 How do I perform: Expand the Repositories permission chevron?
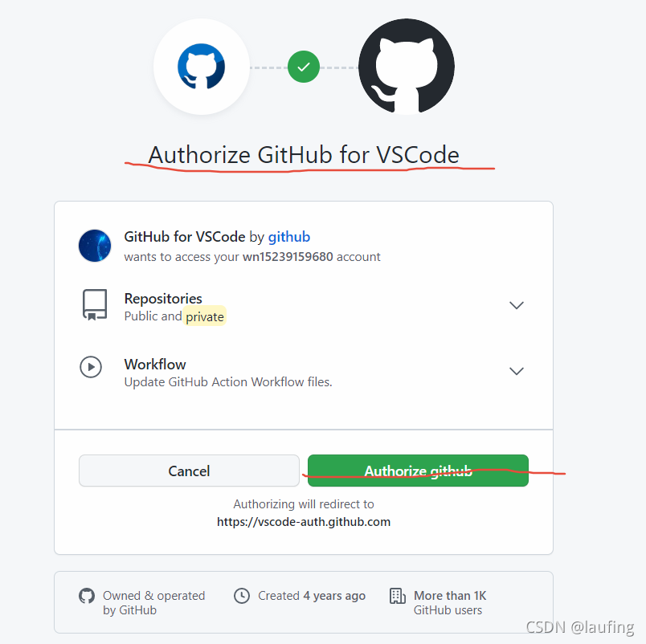(516, 305)
